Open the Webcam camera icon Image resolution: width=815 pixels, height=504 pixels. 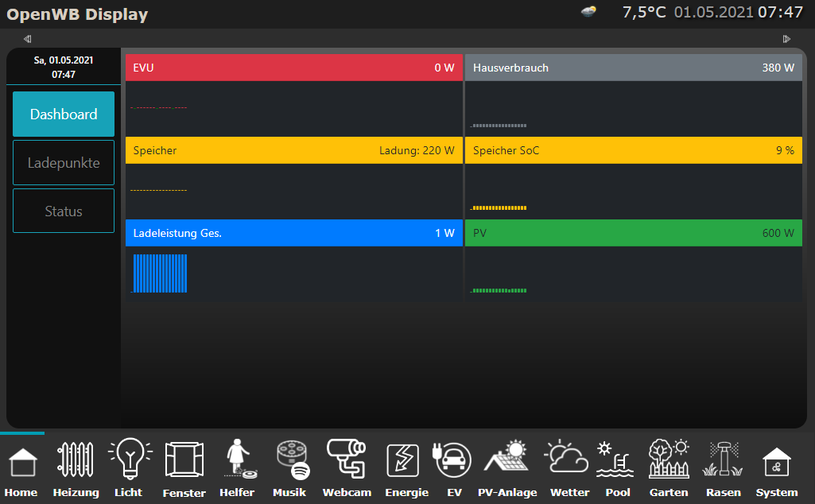[347, 461]
